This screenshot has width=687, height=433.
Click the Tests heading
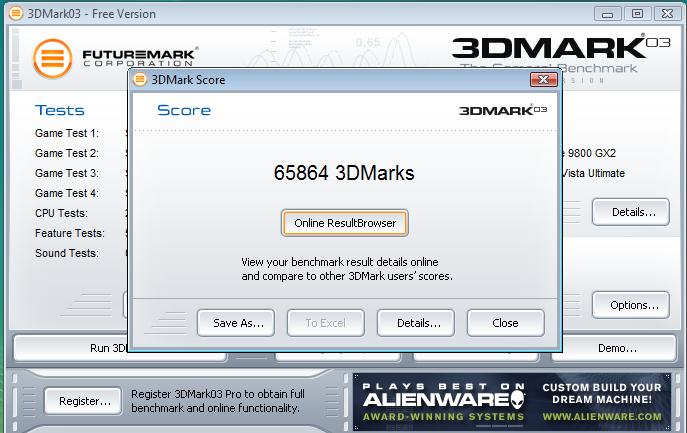click(x=60, y=110)
